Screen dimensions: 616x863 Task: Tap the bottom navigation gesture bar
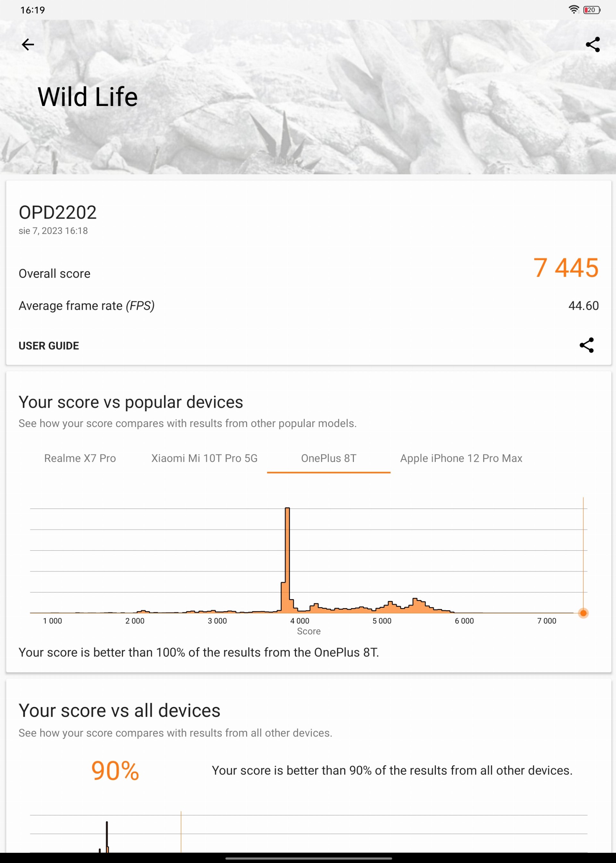[x=308, y=858]
